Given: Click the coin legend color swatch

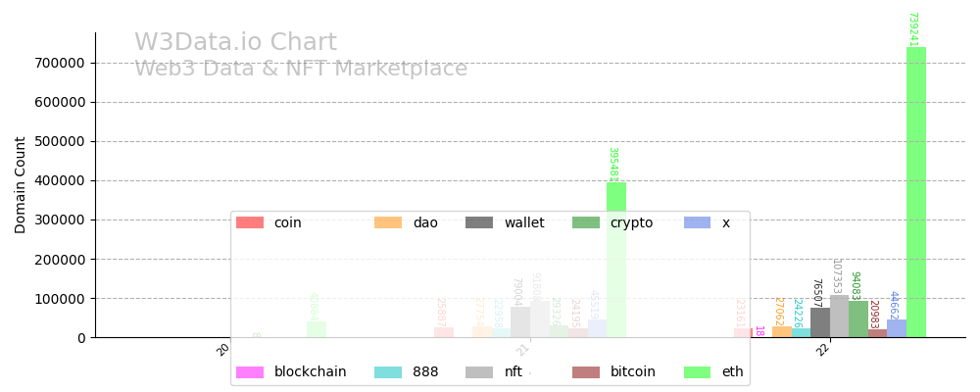Looking at the screenshot, I should pos(250,222).
